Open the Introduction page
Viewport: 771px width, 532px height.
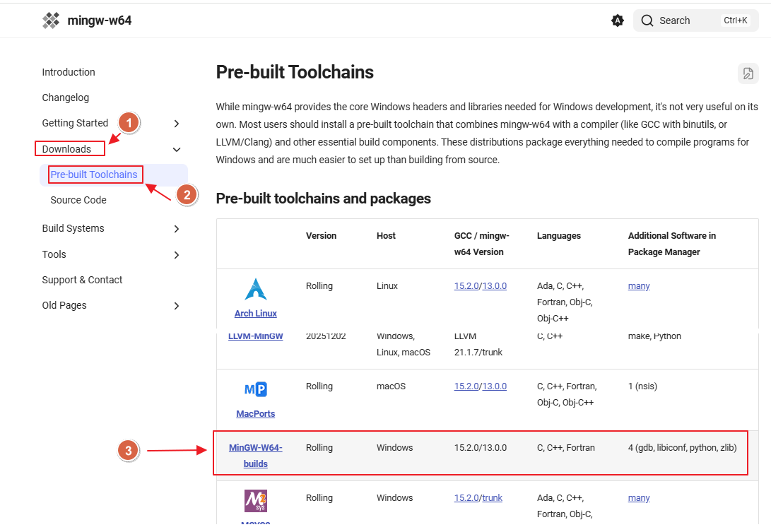(69, 72)
